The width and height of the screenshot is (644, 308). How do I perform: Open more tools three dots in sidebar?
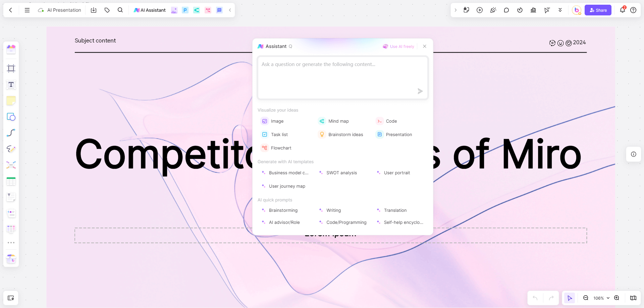[11, 243]
